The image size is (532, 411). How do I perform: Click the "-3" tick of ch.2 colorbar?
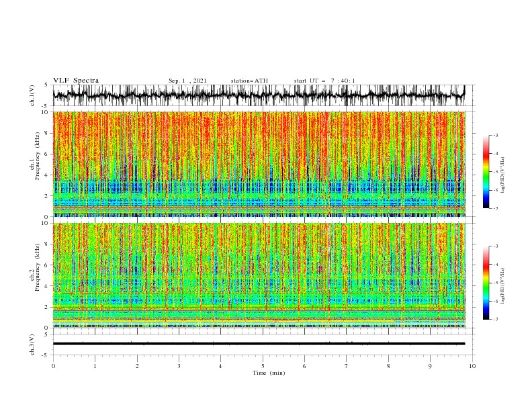[x=495, y=246]
